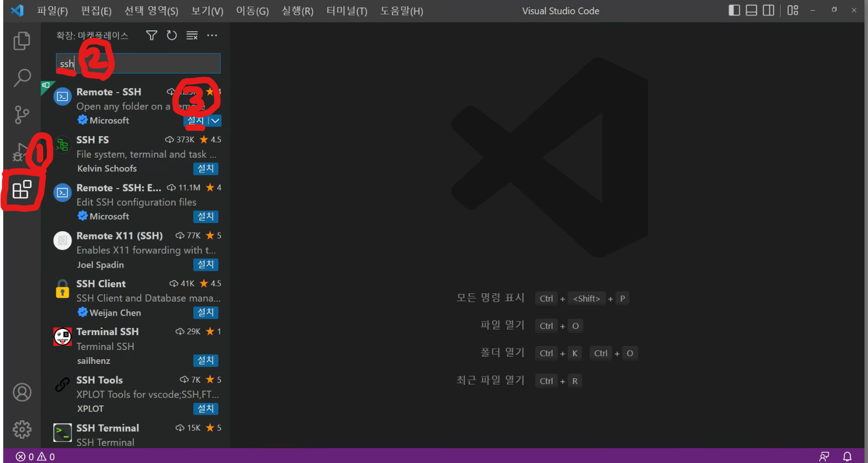
Task: Select the SSH Tools extension icon
Action: (x=63, y=384)
